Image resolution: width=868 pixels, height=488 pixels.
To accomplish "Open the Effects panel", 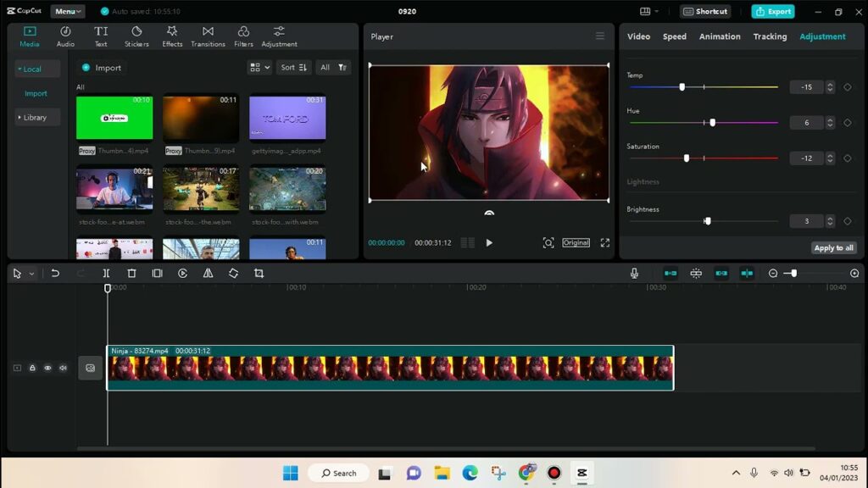I will click(x=172, y=36).
